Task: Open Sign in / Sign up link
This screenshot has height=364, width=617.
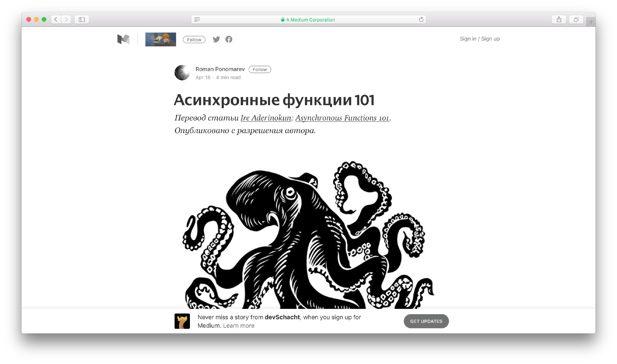Action: point(479,39)
